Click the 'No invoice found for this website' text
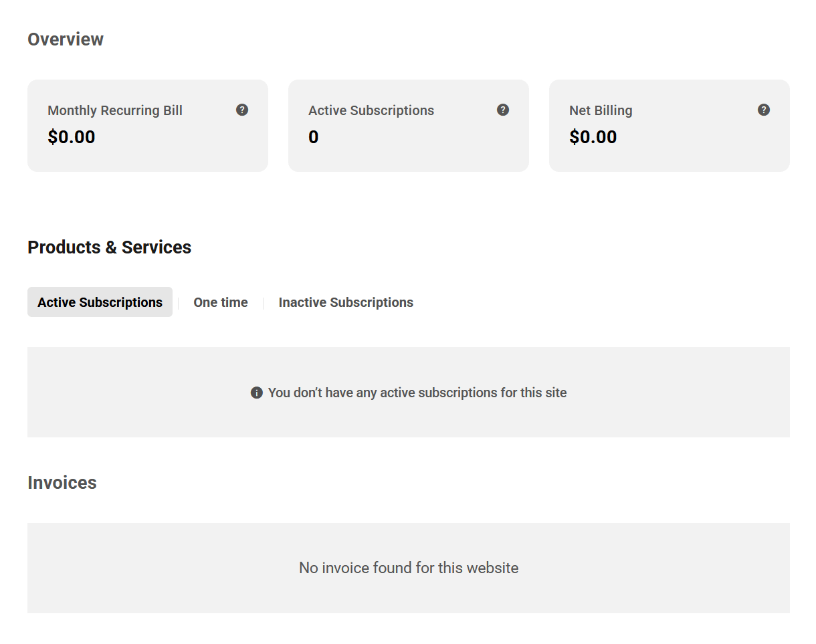Image resolution: width=816 pixels, height=644 pixels. 409,568
